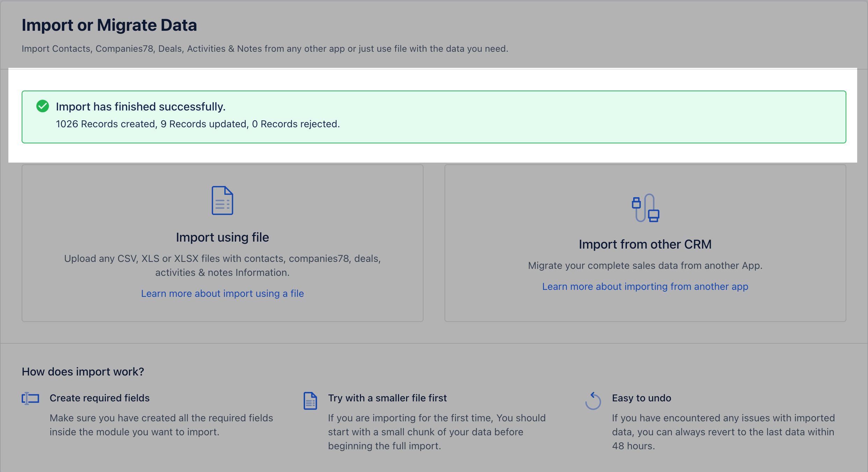Open Learn more about importing from another app
The width and height of the screenshot is (868, 472).
coord(645,286)
